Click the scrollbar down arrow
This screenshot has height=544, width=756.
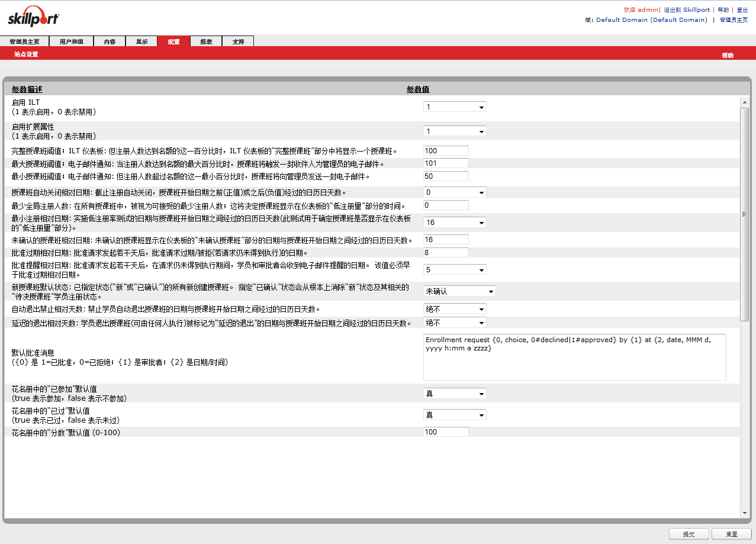(745, 513)
